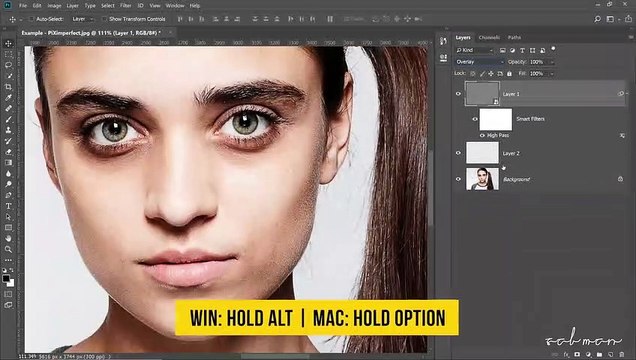Select the Blur tool
Image resolution: width=636 pixels, height=360 pixels.
coord(8,174)
